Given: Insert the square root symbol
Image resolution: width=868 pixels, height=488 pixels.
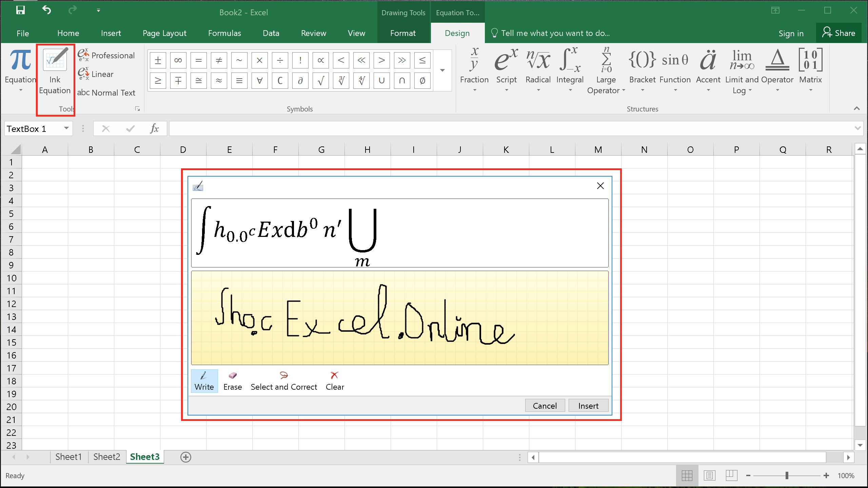Looking at the screenshot, I should [x=321, y=81].
